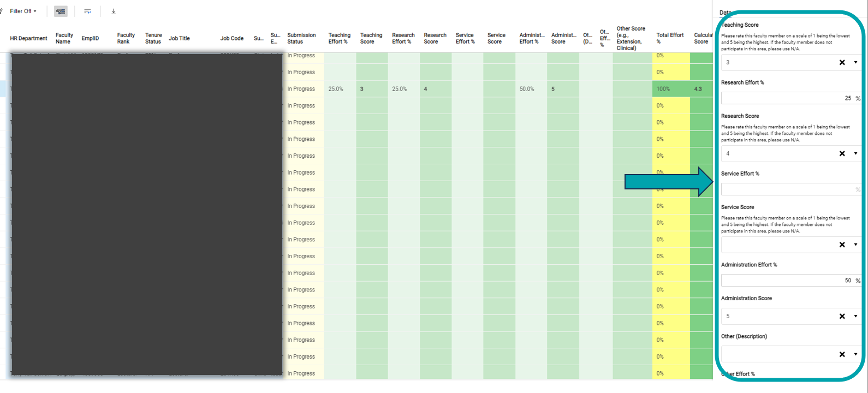868x393 pixels.
Task: Select the 50.0% Administration Effort cell
Action: point(531,88)
